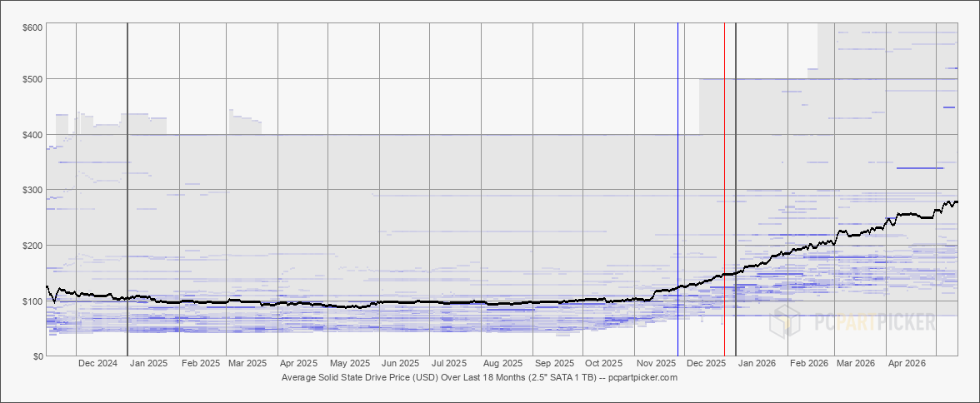
Task: Click the Mar 2026 axis label
Action: (x=856, y=363)
